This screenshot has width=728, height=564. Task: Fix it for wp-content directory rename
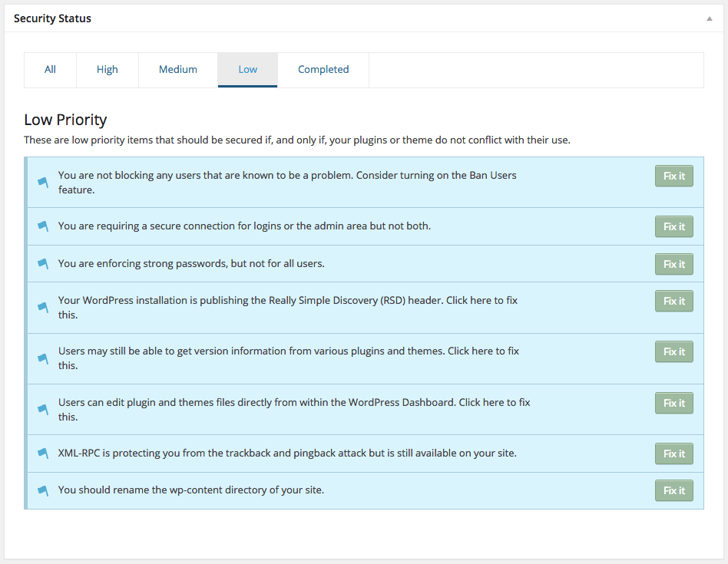673,490
